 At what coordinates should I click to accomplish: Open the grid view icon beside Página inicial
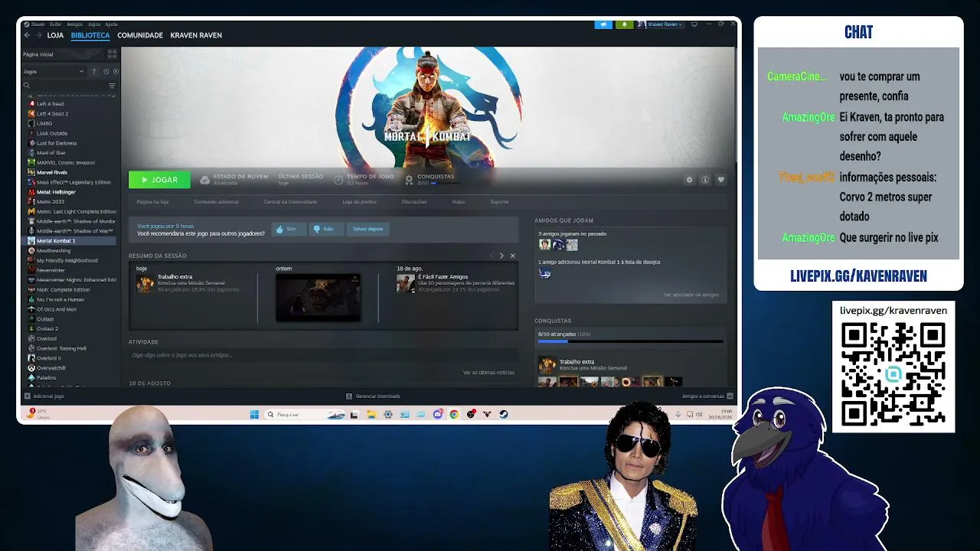click(x=112, y=54)
